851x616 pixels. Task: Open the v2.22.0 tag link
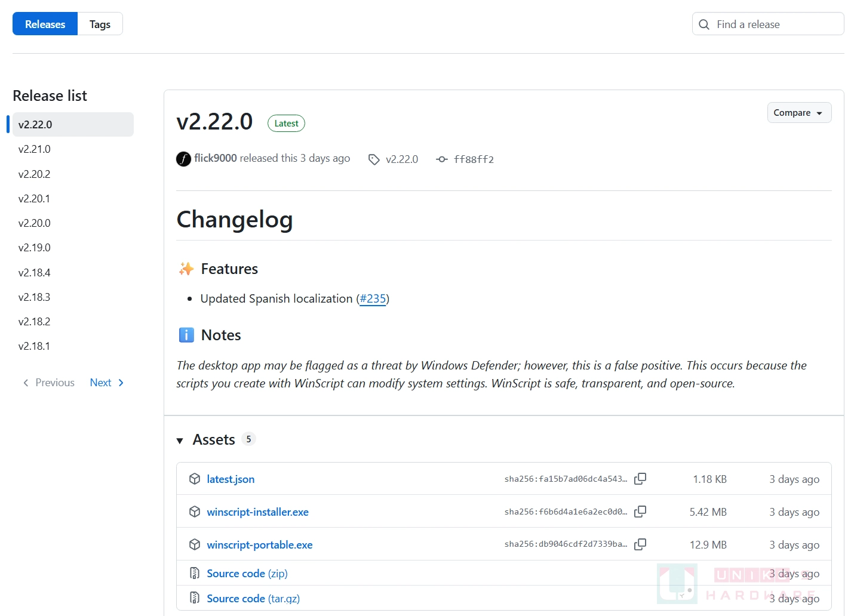click(402, 159)
